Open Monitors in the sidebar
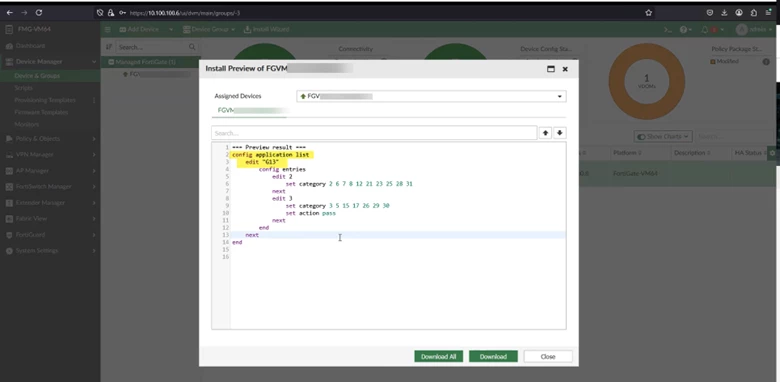Image resolution: width=780 pixels, height=382 pixels. [x=26, y=124]
